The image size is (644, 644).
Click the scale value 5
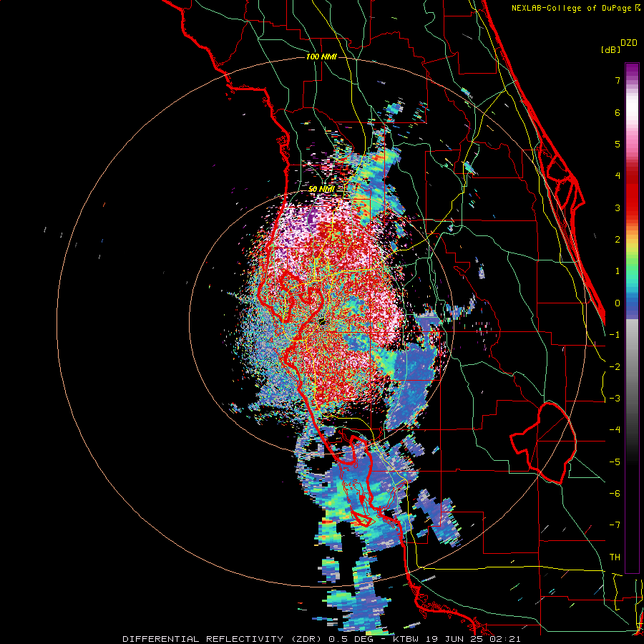click(x=618, y=144)
